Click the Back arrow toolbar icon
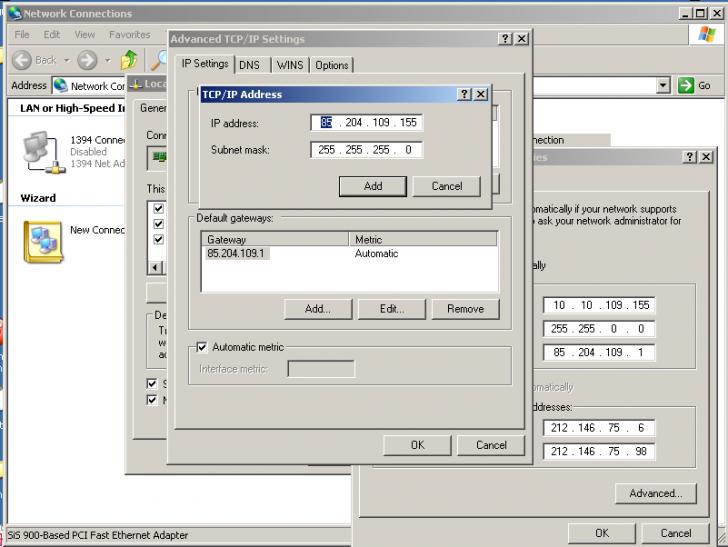The image size is (728, 547). (22, 60)
